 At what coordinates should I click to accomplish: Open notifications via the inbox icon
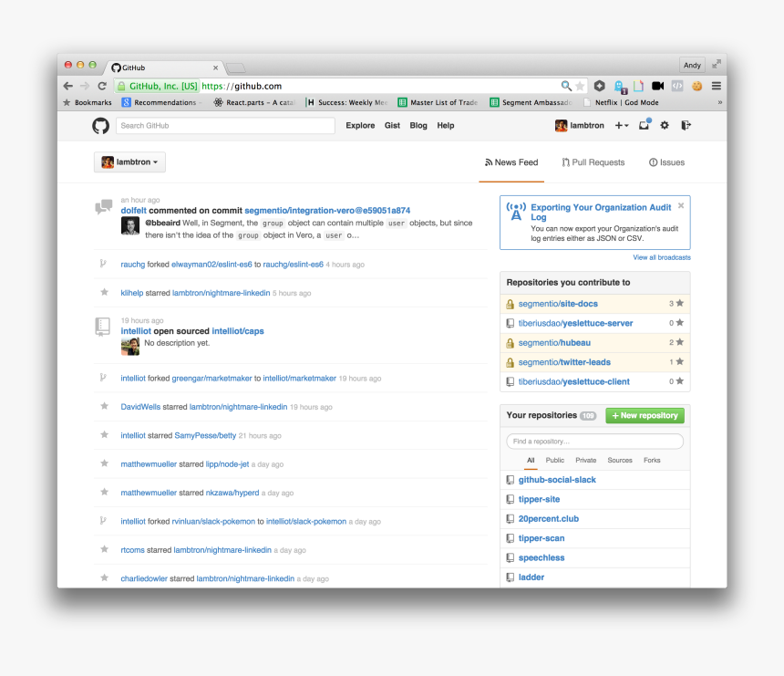(x=644, y=125)
